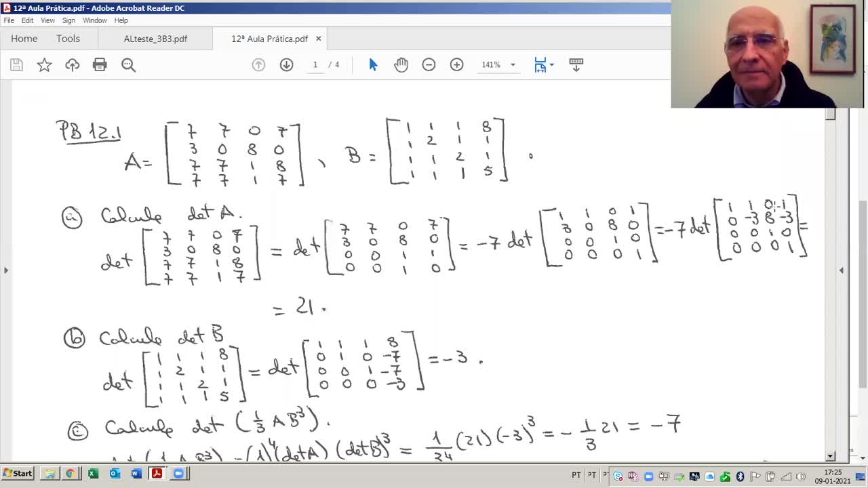
Task: Click the read mode keyboard icon
Action: tap(576, 65)
